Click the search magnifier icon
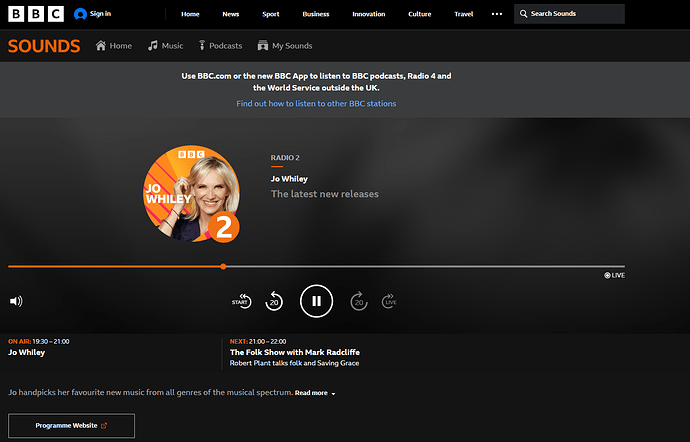The image size is (690, 442). point(523,14)
